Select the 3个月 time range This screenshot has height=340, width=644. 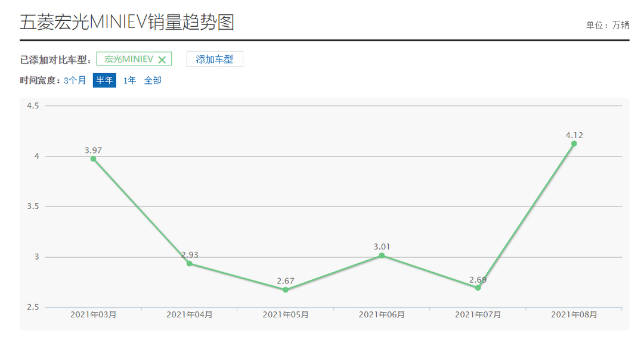click(75, 80)
